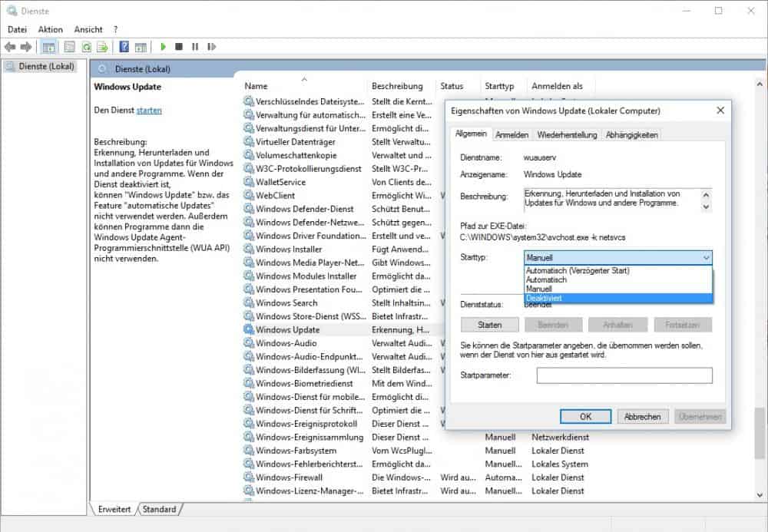The image size is (768, 532).
Task: Click the gear icon of Windows Installer row
Action: click(x=249, y=249)
